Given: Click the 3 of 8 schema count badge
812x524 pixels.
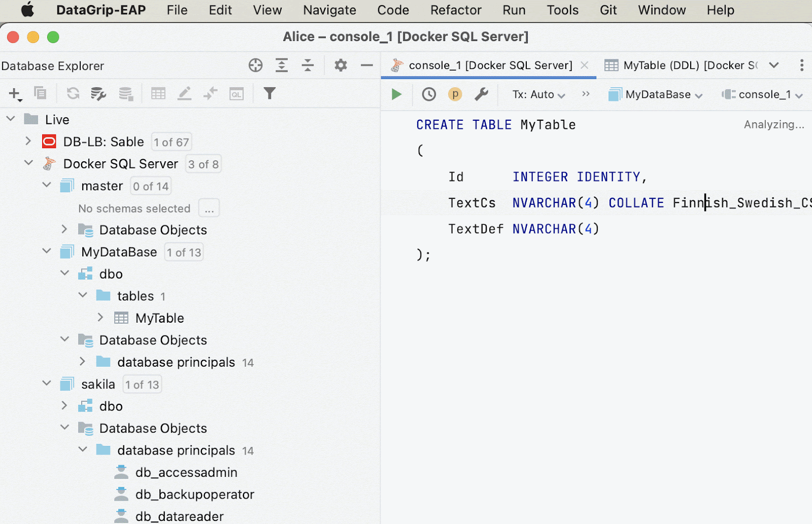Looking at the screenshot, I should coord(203,164).
